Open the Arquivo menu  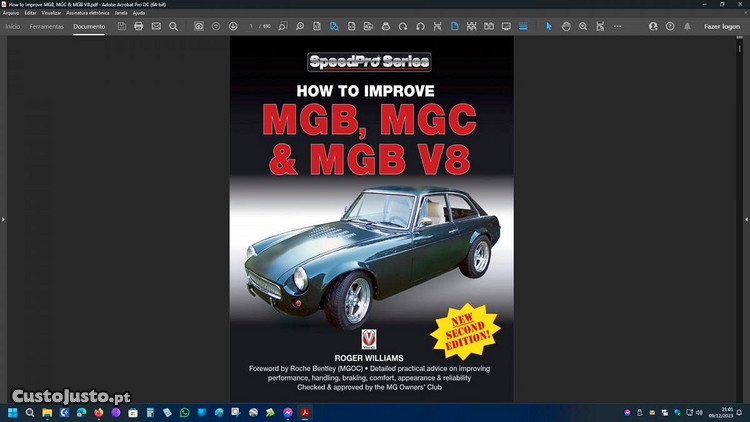[x=11, y=13]
